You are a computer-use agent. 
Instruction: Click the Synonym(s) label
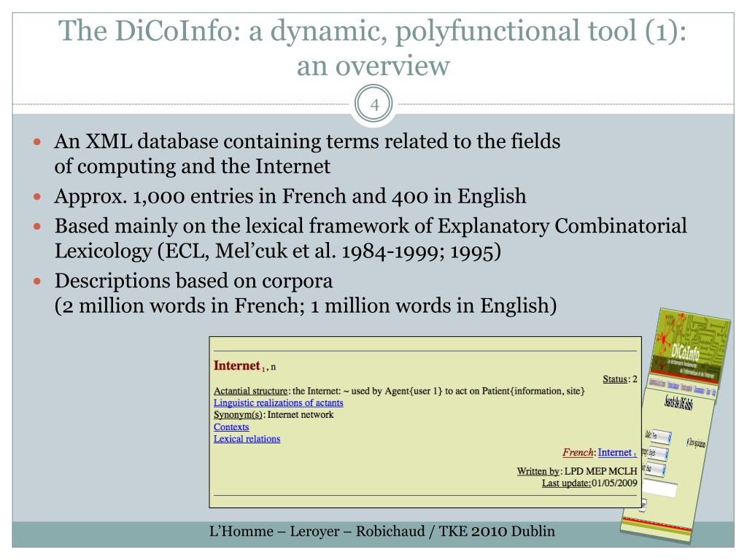pos(238,415)
